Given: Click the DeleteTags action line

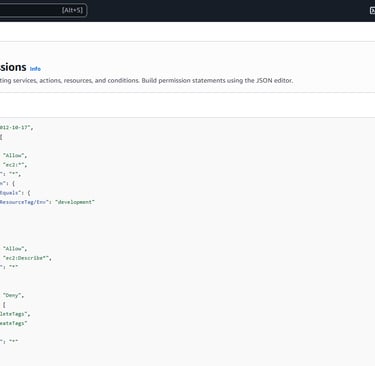Looking at the screenshot, I should click(15, 314).
